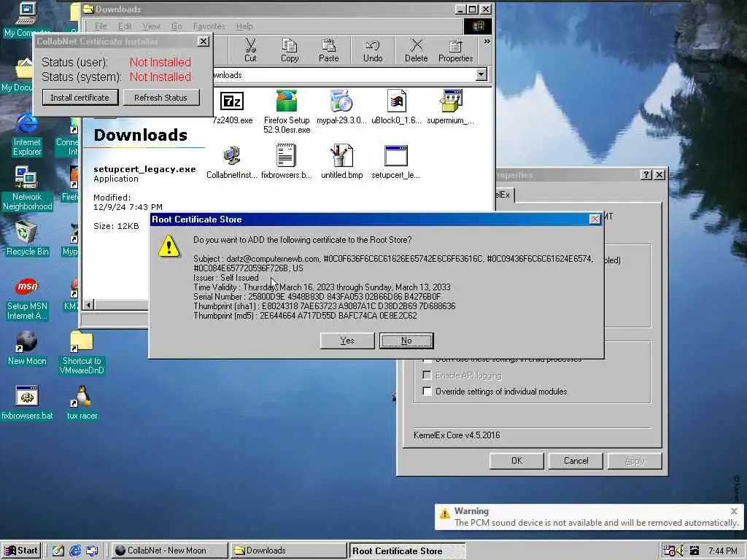
Task: Click the Refresh Status button
Action: pyautogui.click(x=160, y=98)
